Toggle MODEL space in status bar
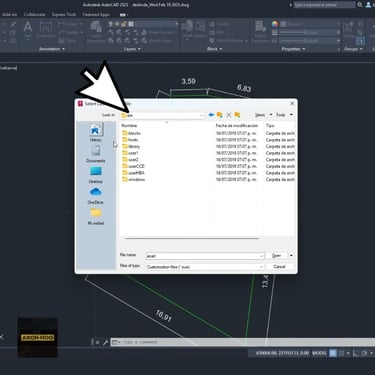Screen dimensions: 375x375 coord(319,353)
